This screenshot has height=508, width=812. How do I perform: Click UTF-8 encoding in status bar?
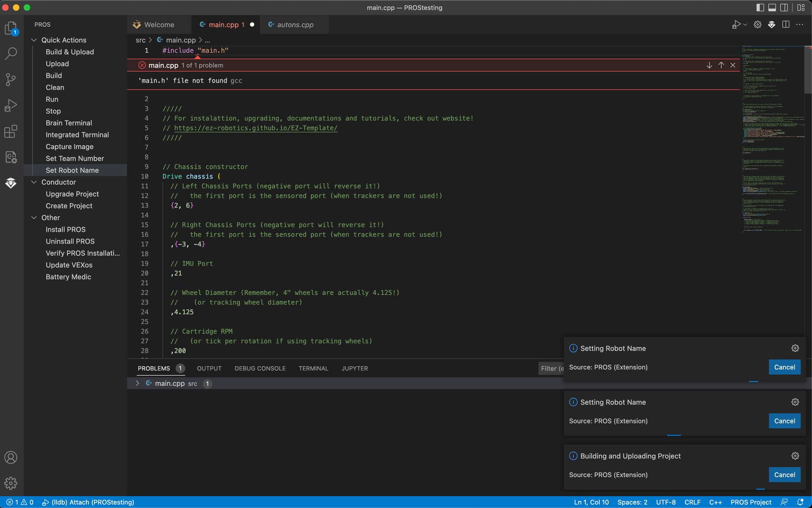(x=666, y=502)
